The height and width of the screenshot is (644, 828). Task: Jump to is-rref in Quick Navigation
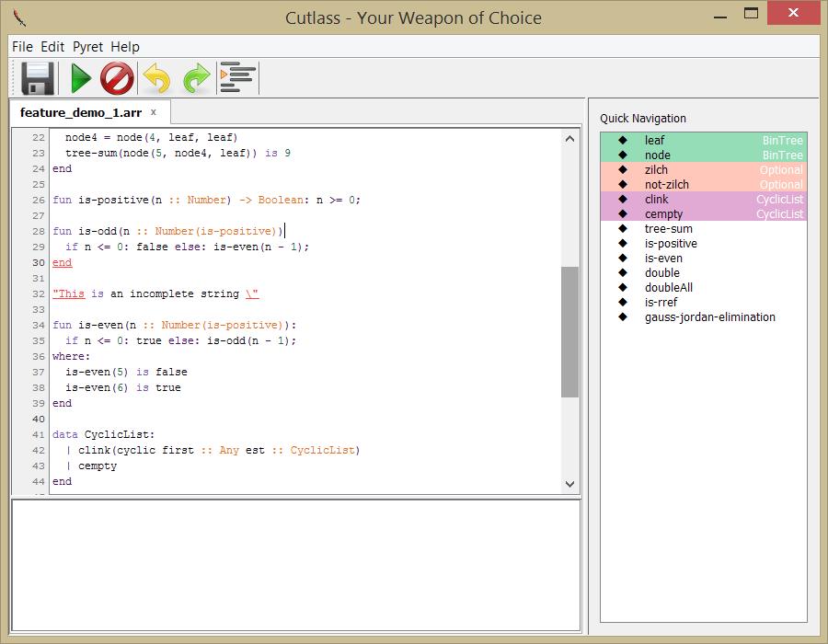tap(704, 303)
